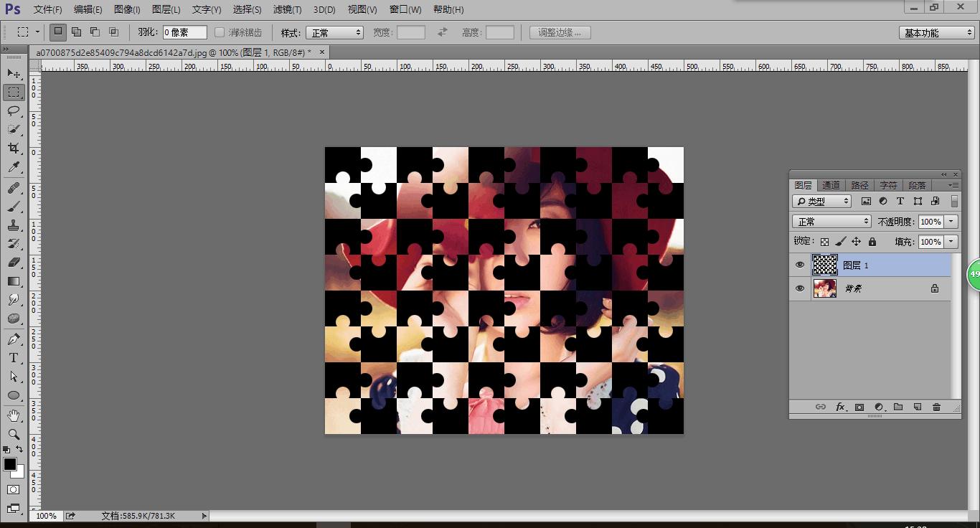Screen dimensions: 980x528
Task: Select the Lasso tool
Action: [14, 110]
